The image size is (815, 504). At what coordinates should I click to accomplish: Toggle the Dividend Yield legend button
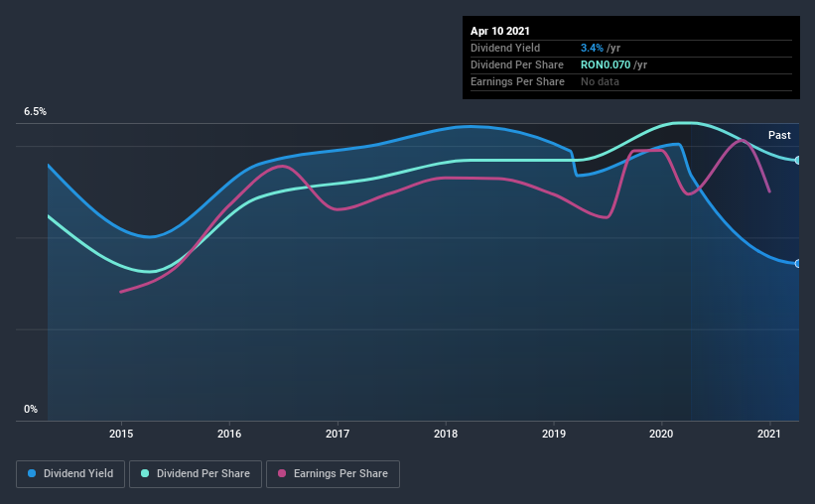(x=70, y=474)
